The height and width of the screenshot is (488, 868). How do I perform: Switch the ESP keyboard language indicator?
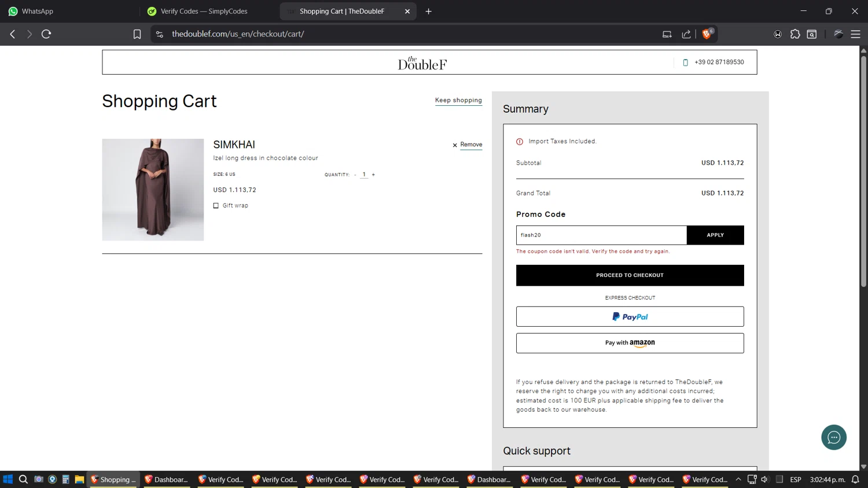796,479
